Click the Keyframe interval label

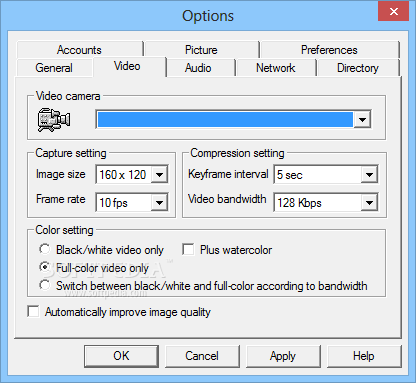tap(228, 174)
